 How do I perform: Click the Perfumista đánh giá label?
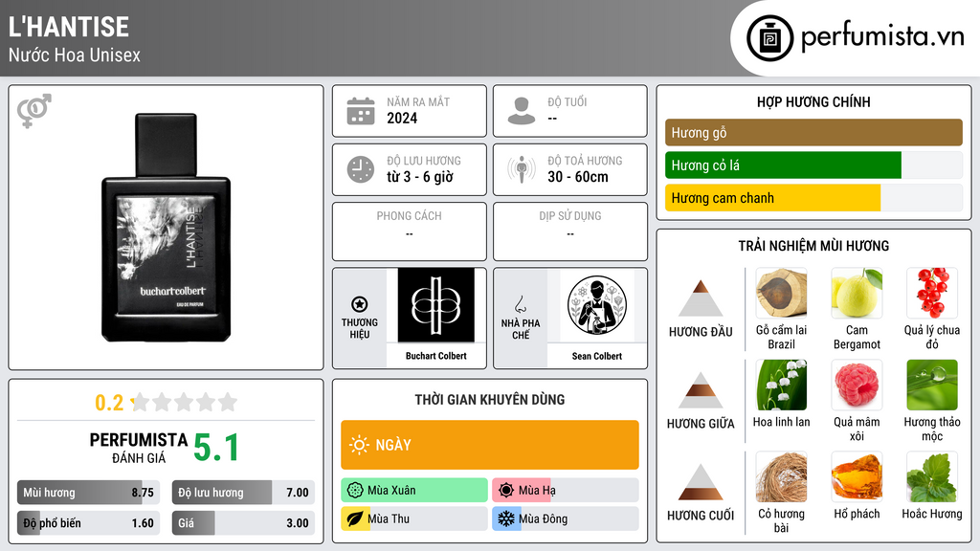(139, 448)
